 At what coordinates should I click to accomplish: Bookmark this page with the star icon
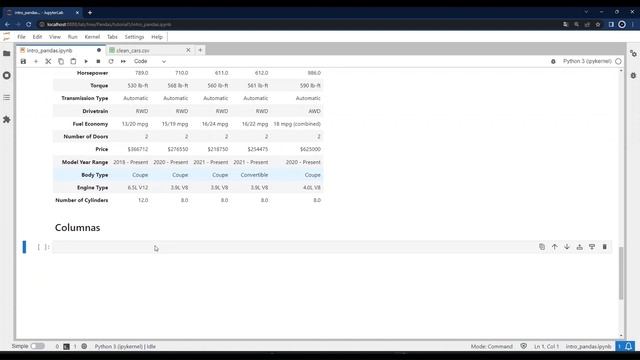[x=598, y=24]
